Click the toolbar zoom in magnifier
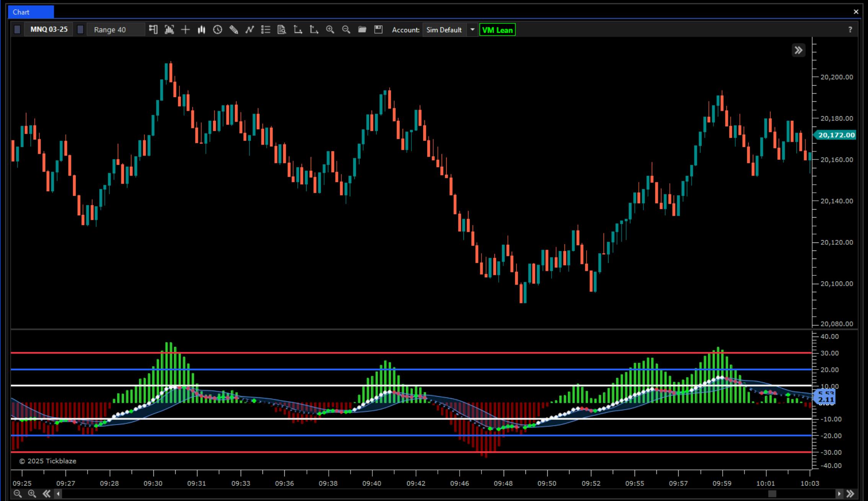Image resolution: width=868 pixels, height=501 pixels. (x=330, y=30)
